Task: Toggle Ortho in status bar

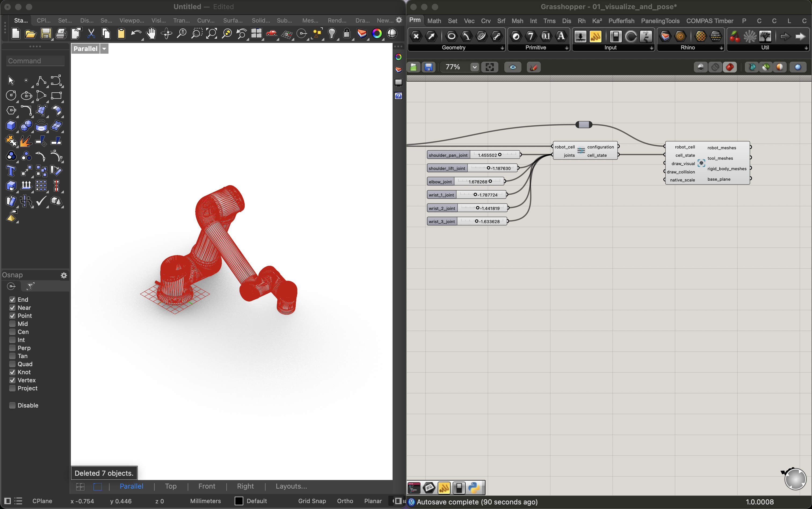Action: 345,501
